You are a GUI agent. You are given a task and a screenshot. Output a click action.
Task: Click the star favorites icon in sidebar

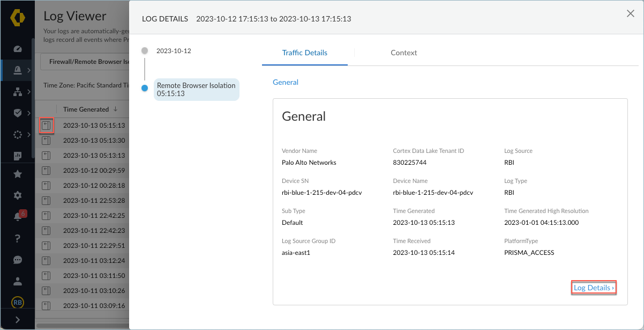tap(18, 174)
